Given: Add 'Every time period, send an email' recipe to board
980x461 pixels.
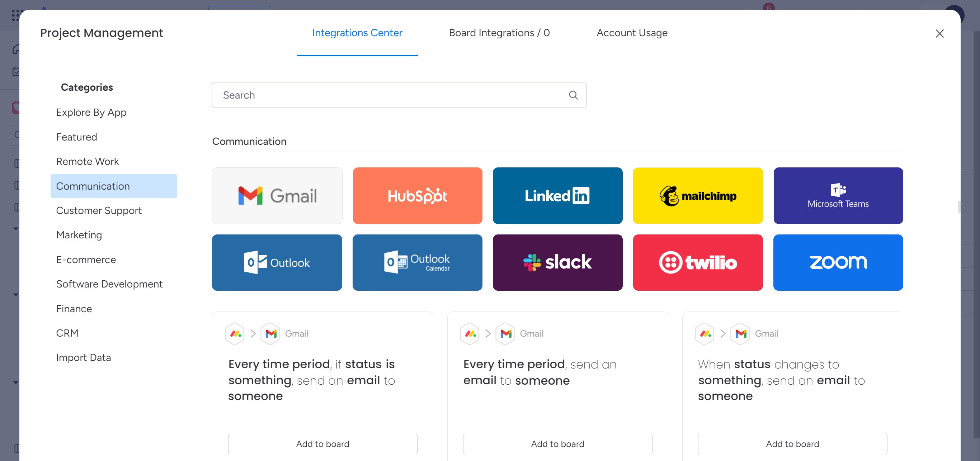Looking at the screenshot, I should 557,444.
